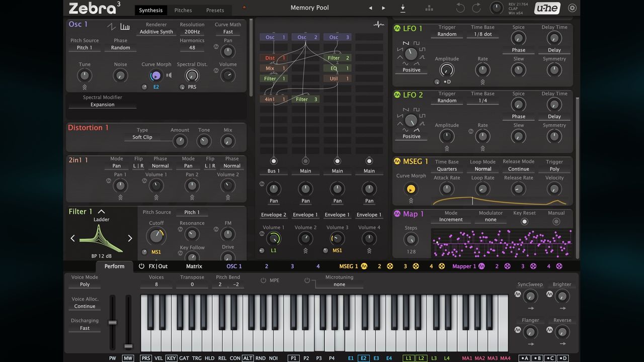Enable the Microtuning power toggle
Viewport: 644px width, 362px height.
coord(307,280)
